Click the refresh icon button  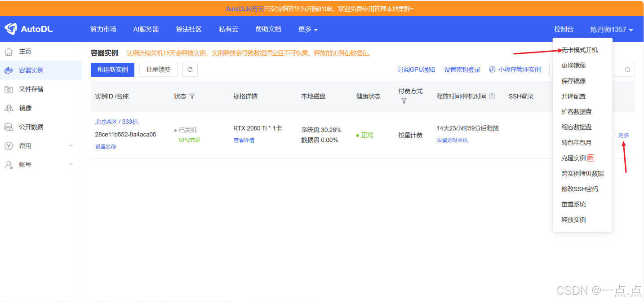click(x=190, y=70)
